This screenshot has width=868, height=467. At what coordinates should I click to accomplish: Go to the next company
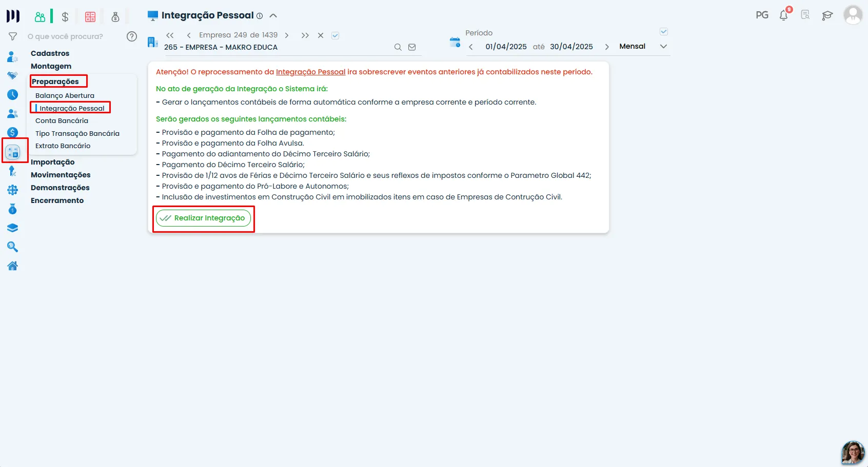point(287,35)
